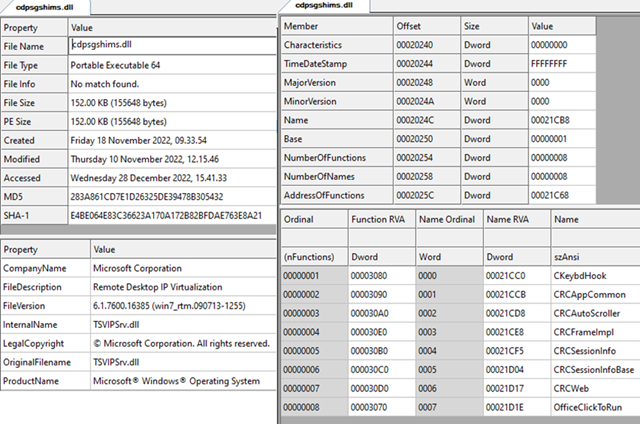Click the Member column header
Image resolution: width=640 pixels, height=424 pixels.
coord(337,26)
